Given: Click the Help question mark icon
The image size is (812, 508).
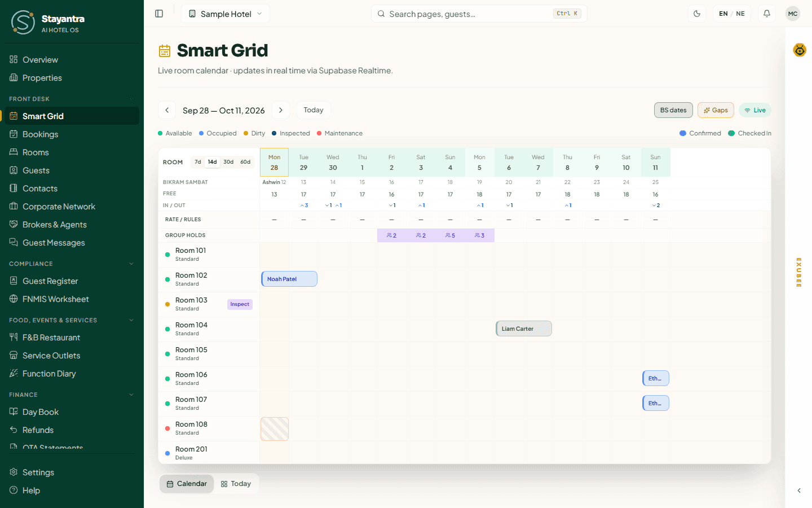Looking at the screenshot, I should (14, 490).
